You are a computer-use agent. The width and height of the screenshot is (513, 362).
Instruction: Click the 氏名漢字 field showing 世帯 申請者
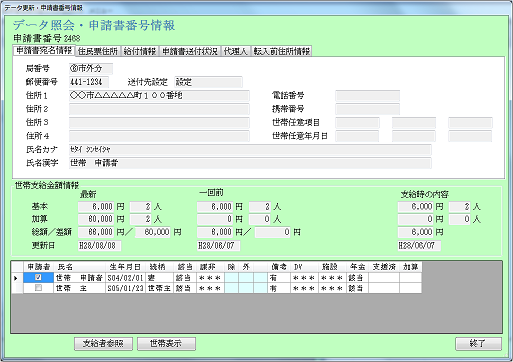[250, 163]
